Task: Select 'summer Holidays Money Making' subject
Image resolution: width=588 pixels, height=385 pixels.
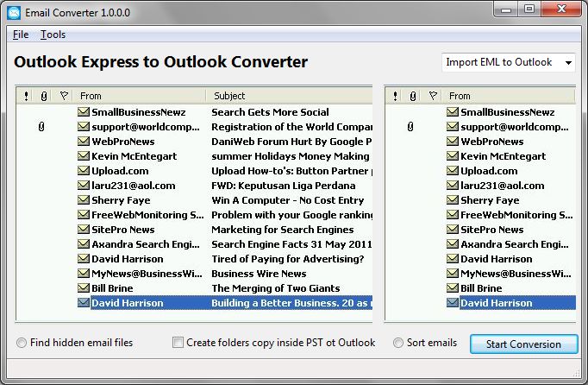Action: [x=291, y=156]
